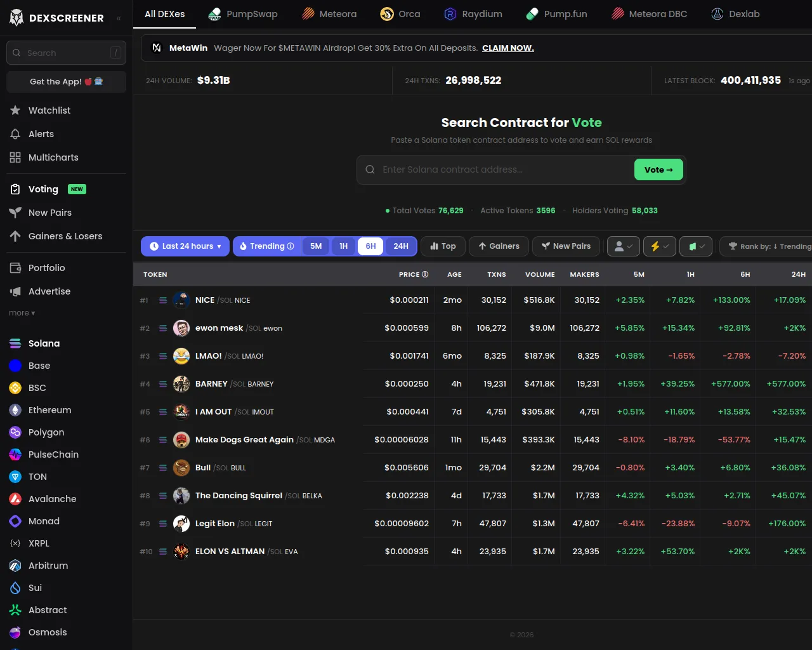
Task: Open the Watchlist star icon
Action: coord(15,110)
